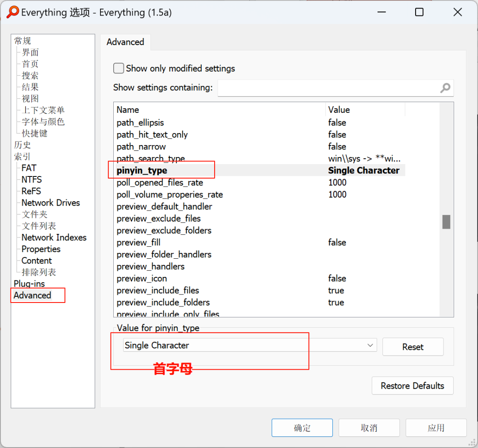Click the Restore Defaults button

coord(412,386)
